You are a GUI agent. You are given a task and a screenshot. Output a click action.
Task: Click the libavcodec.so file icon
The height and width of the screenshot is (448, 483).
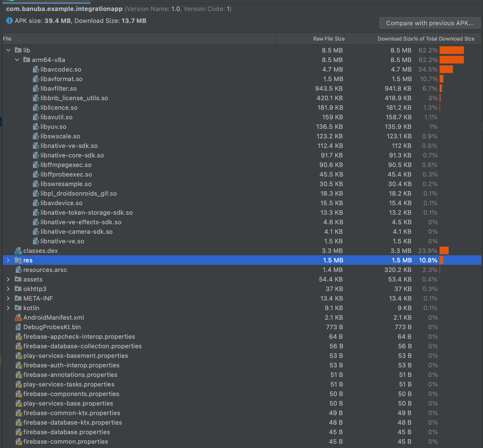point(36,69)
